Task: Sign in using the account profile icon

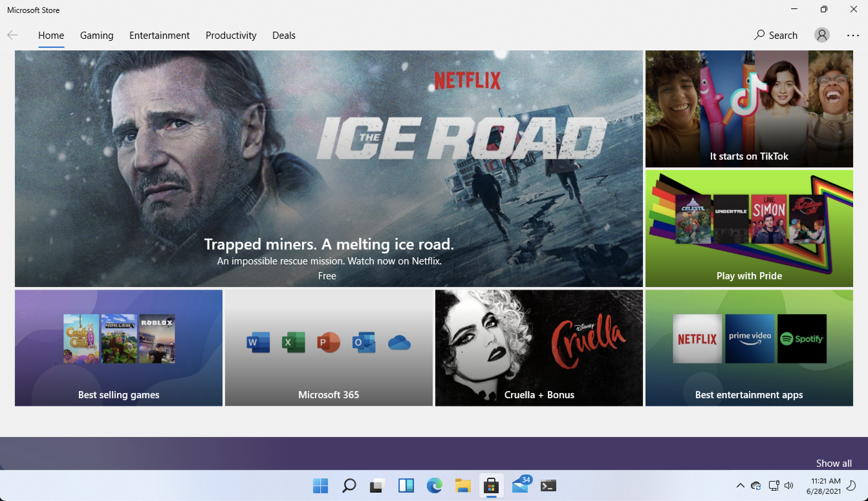Action: [x=821, y=35]
